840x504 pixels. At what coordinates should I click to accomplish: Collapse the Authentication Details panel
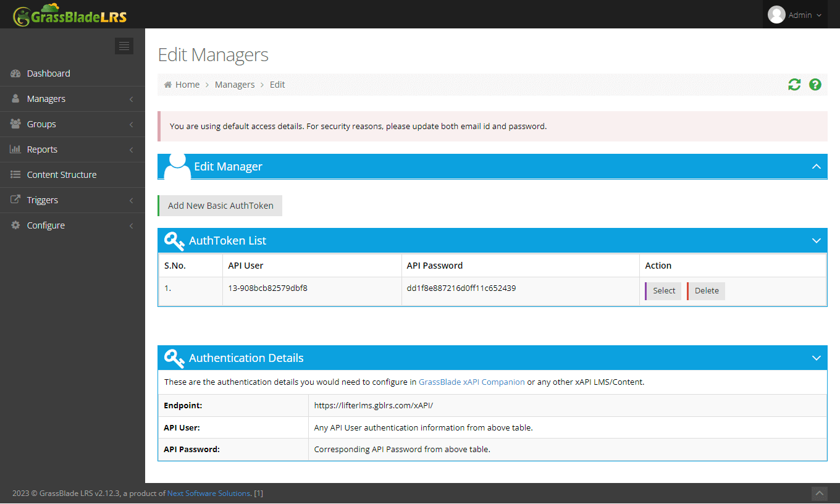click(816, 358)
